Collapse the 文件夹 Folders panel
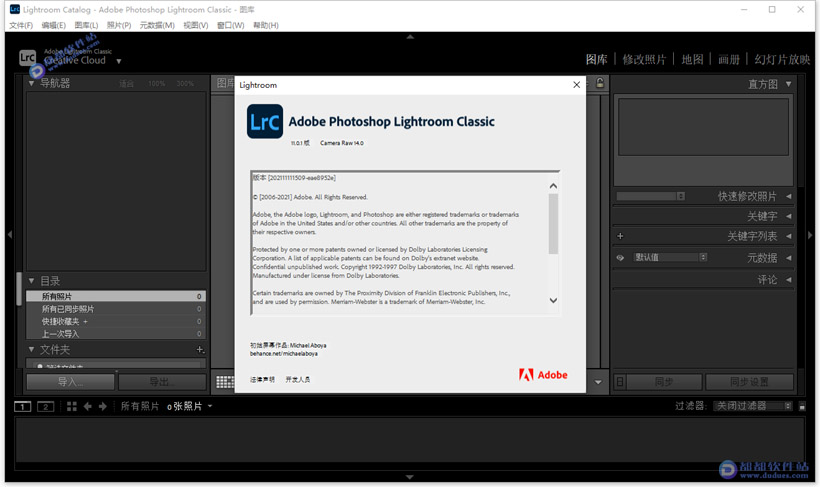The image size is (820, 487). [31, 349]
